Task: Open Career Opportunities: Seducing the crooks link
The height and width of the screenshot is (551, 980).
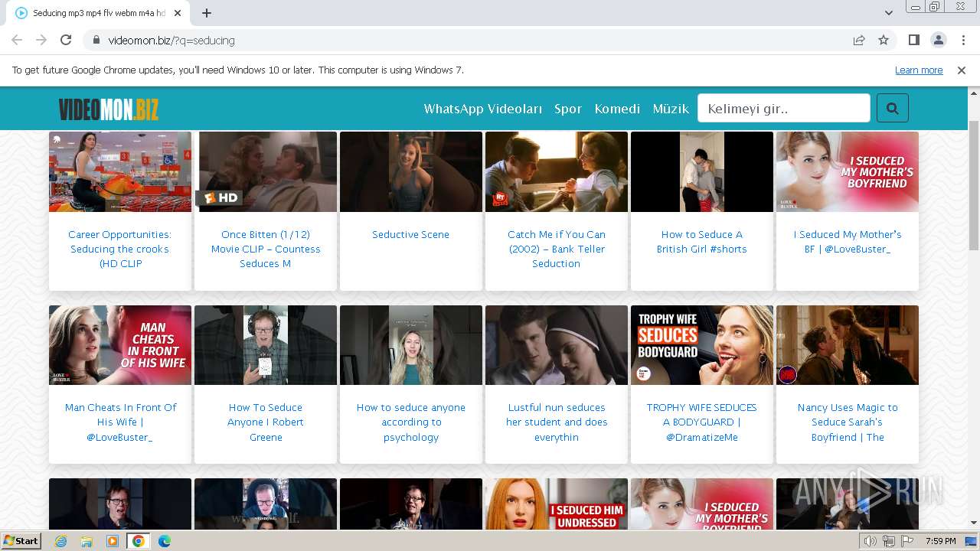Action: 120,249
